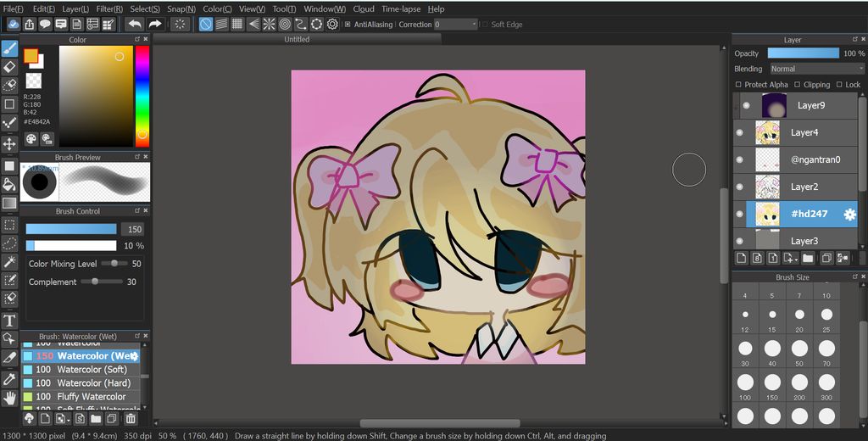Image resolution: width=868 pixels, height=441 pixels.
Task: Enable the Clipping checkbox
Action: coord(797,84)
